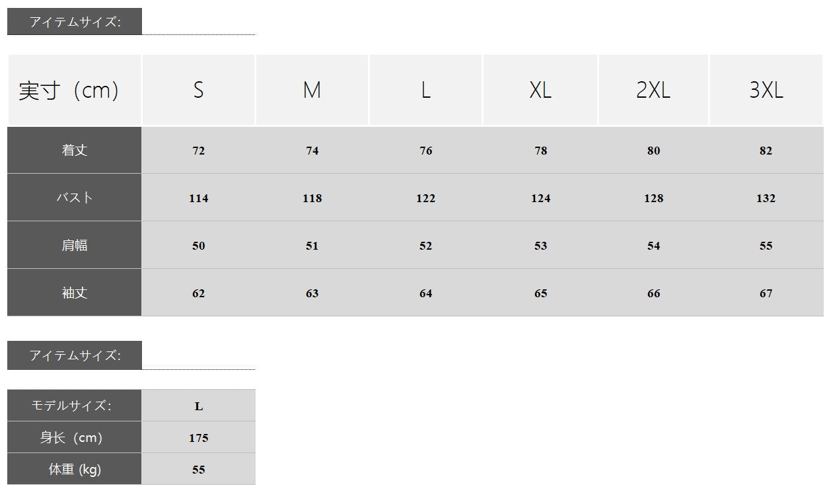
Task: Click the アイテムサイズ heading above the measurements table
Action: [75, 22]
